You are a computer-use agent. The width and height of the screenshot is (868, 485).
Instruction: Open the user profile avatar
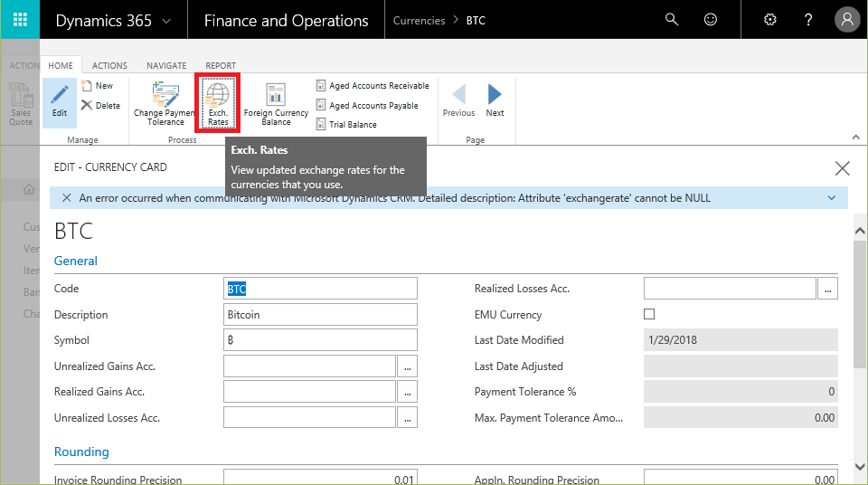coord(847,20)
